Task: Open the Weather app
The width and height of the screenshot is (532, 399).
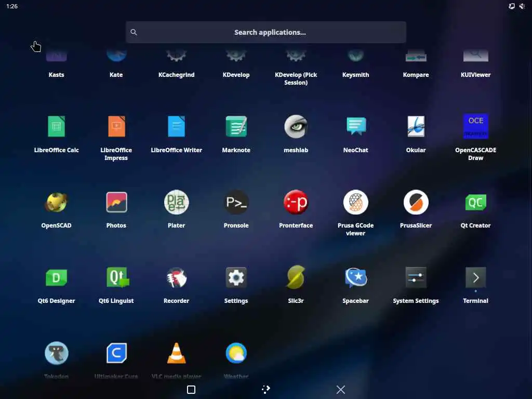Action: (x=236, y=361)
